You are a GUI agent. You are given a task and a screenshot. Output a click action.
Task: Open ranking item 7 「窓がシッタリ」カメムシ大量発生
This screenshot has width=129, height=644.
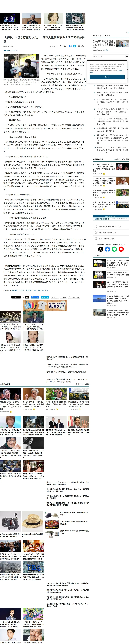[112, 121]
